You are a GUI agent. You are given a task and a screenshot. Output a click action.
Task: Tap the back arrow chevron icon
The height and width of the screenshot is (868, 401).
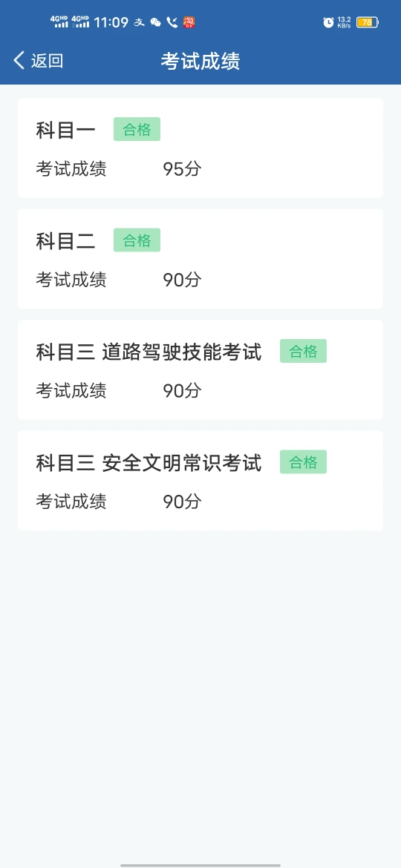pyautogui.click(x=19, y=60)
